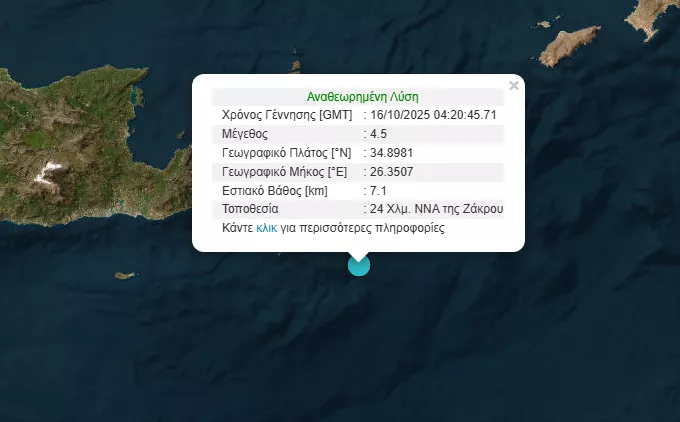680x422 pixels.
Task: Select the magnitude value 4.5
Action: (378, 134)
